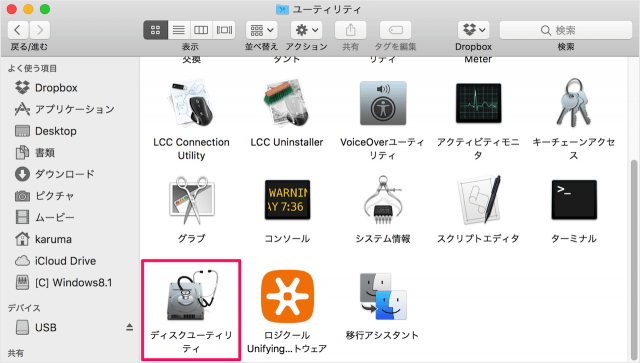Select the VoiceOverユーティリティ icon
640x363 pixels.
pos(383,103)
